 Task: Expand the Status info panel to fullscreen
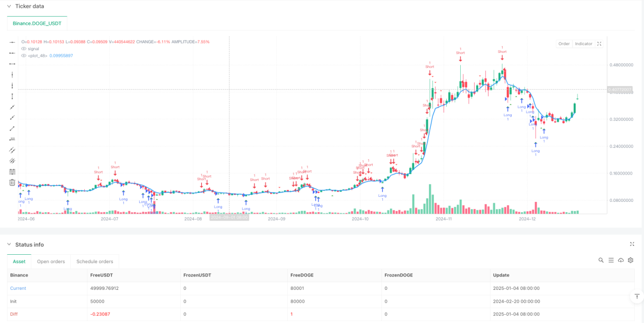pyautogui.click(x=632, y=244)
